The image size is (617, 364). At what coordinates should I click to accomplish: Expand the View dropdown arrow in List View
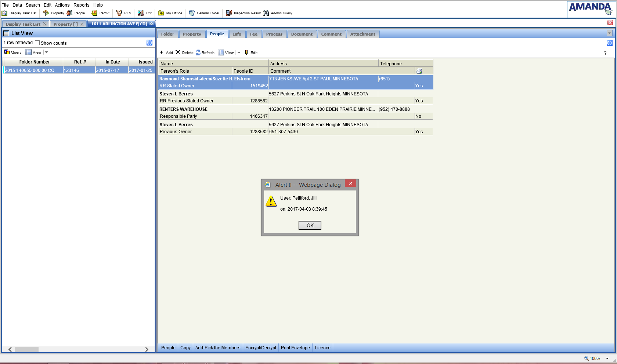[47, 52]
